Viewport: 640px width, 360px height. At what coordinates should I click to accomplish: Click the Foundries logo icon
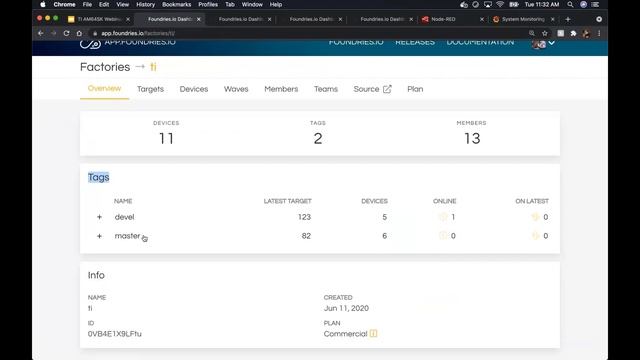coord(90,43)
